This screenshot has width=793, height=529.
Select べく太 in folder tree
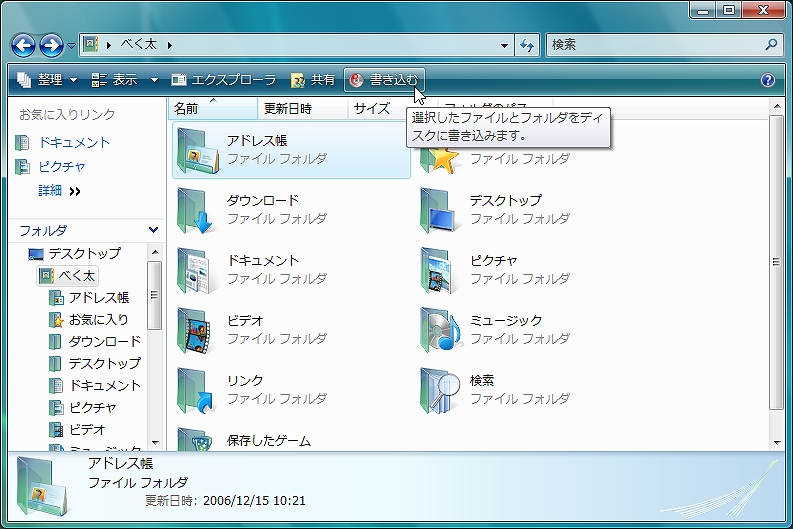tap(67, 276)
